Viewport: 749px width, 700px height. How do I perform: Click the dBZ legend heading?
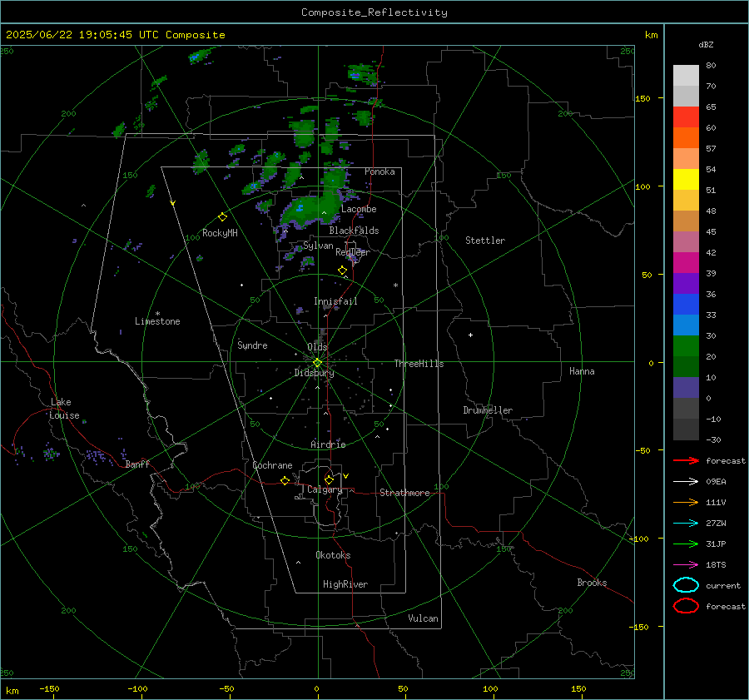(x=706, y=45)
